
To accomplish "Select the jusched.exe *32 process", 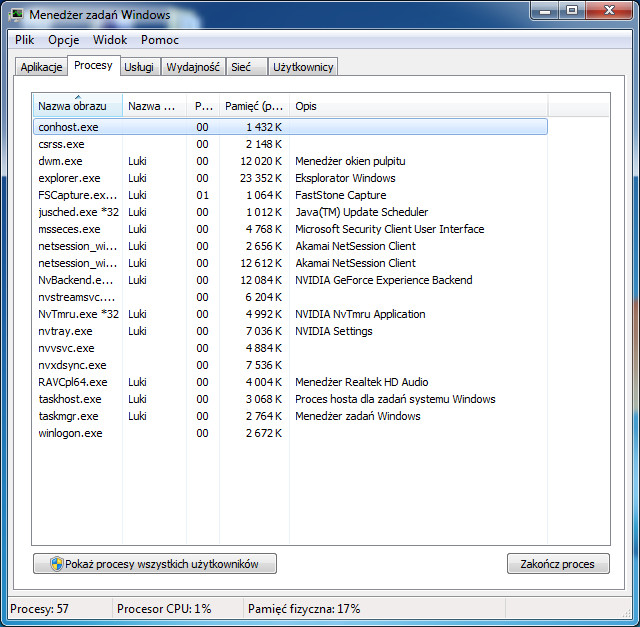I will click(290, 212).
